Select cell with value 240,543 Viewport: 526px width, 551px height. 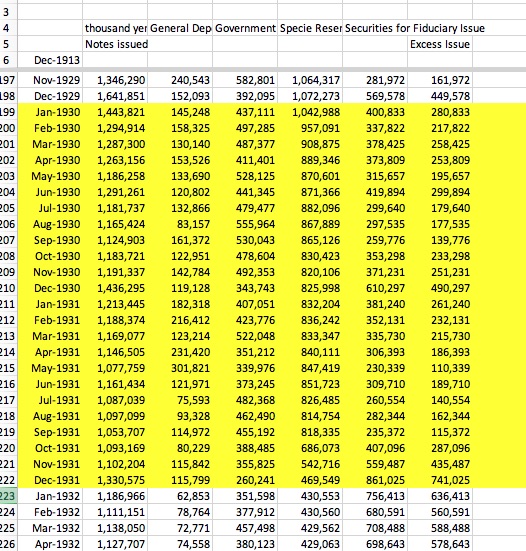click(x=180, y=80)
